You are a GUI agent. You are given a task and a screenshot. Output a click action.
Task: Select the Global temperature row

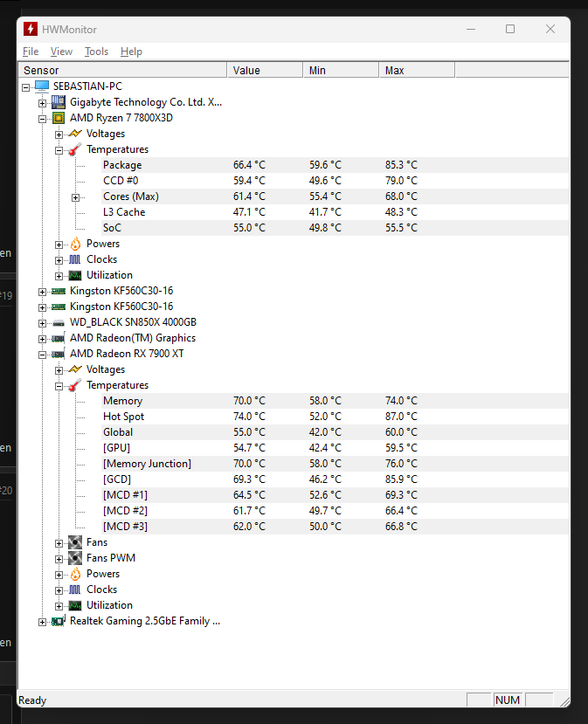point(336,432)
